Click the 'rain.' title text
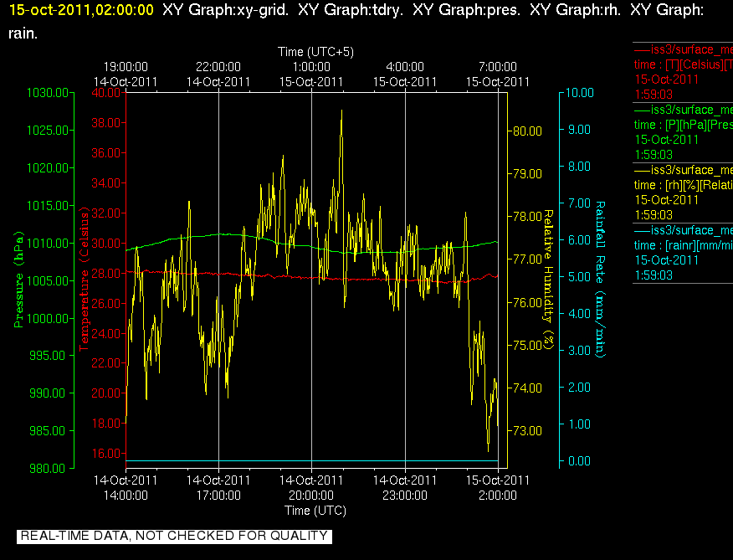 coord(23,33)
